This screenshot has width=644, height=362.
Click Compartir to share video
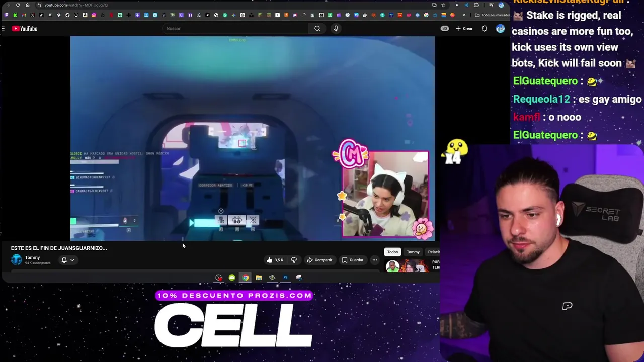click(x=319, y=260)
